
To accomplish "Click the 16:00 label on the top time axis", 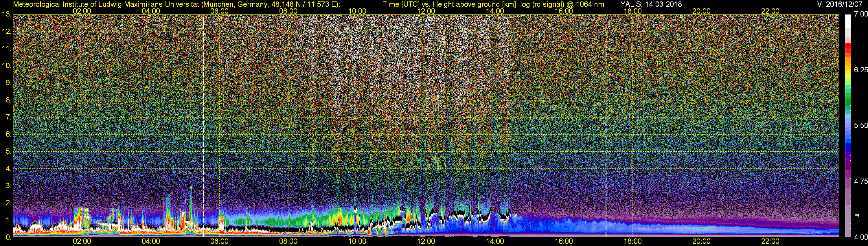I will tap(564, 11).
